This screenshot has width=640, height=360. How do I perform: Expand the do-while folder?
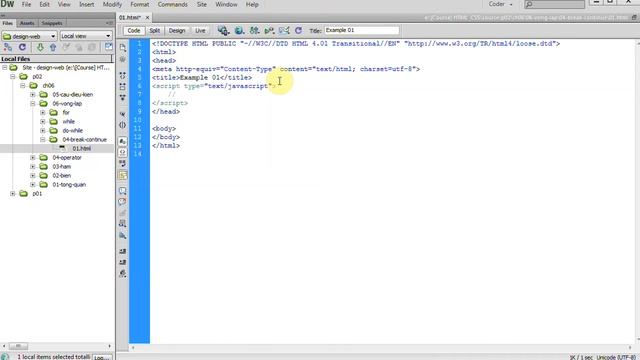coord(43,130)
